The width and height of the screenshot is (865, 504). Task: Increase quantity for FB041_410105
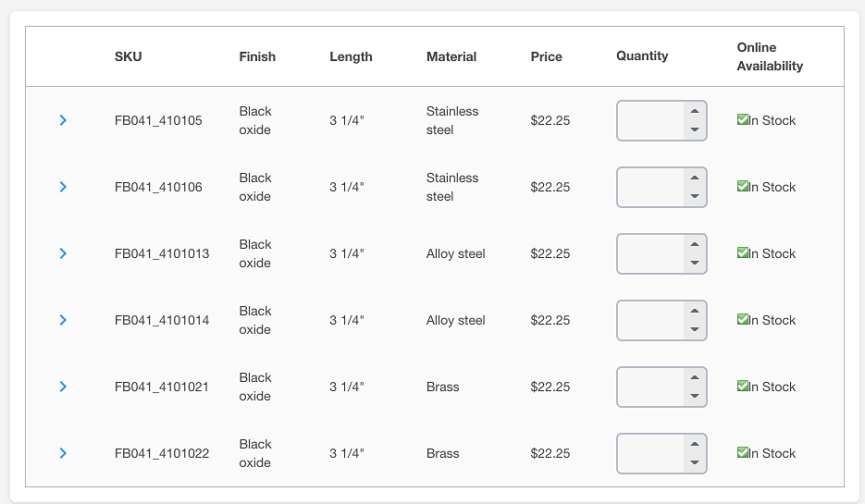click(694, 111)
